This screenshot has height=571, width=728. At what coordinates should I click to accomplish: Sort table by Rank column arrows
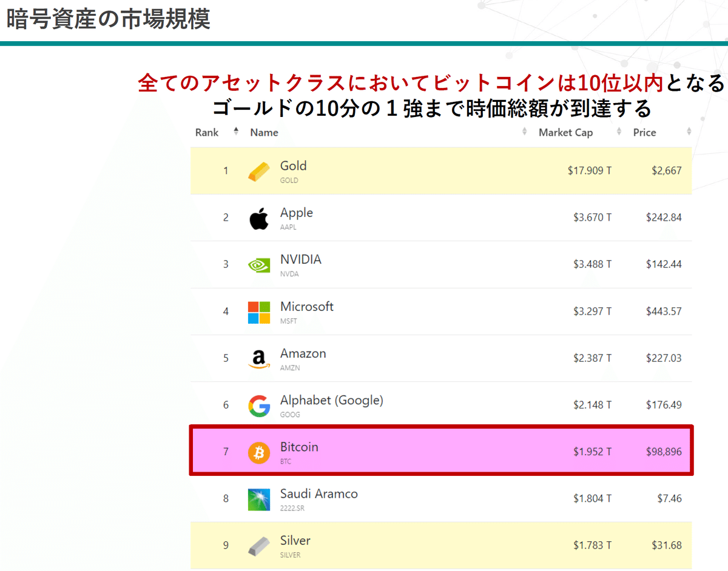tap(236, 132)
